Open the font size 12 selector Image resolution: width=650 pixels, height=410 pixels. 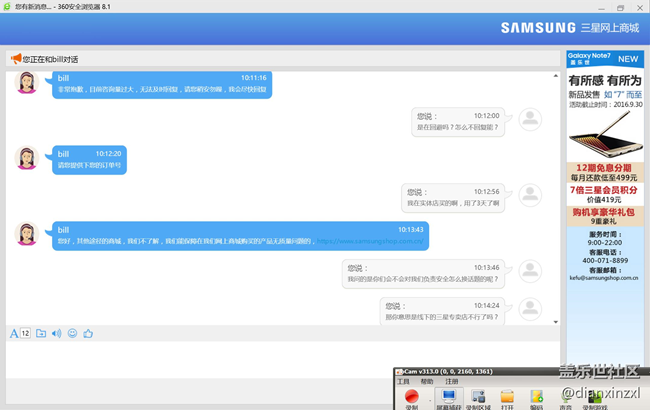25,333
